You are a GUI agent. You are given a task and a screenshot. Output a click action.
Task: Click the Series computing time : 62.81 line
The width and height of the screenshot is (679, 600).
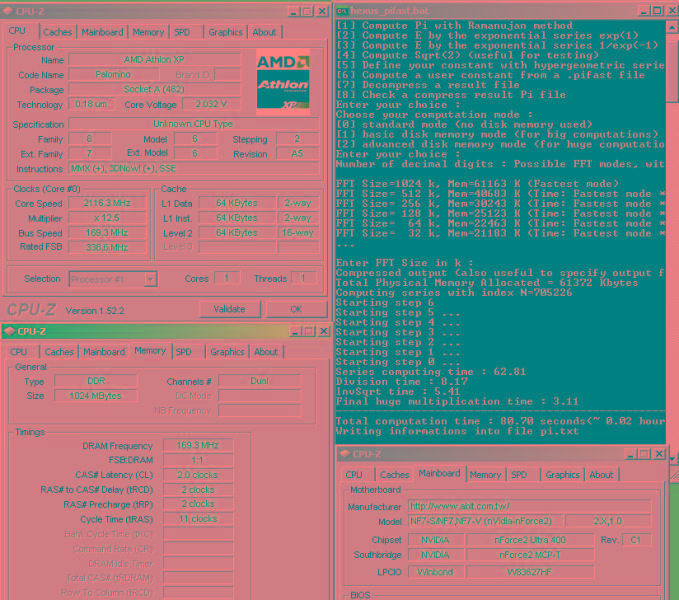coord(431,372)
